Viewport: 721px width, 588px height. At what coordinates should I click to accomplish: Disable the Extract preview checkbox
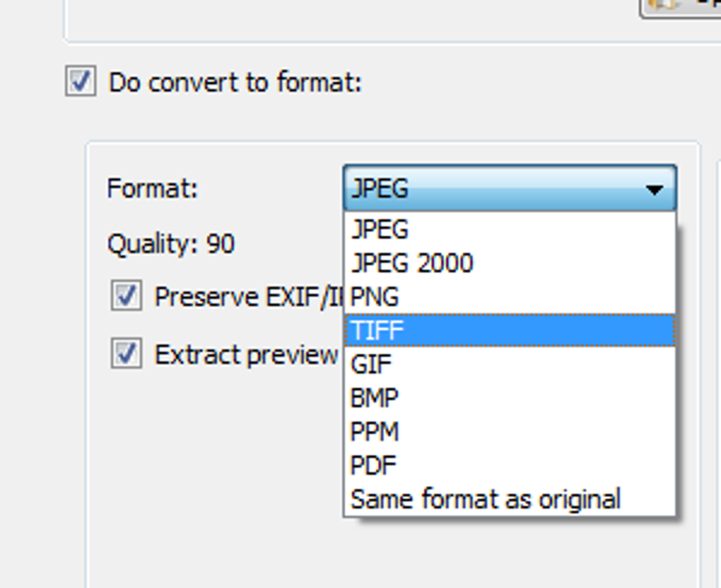(126, 353)
